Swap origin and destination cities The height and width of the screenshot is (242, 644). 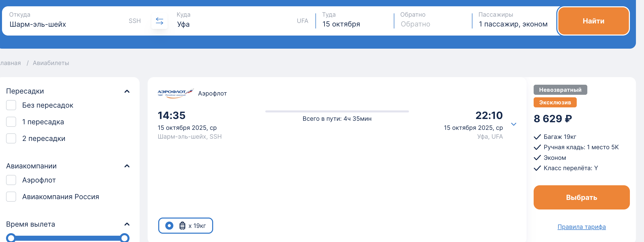tap(159, 21)
